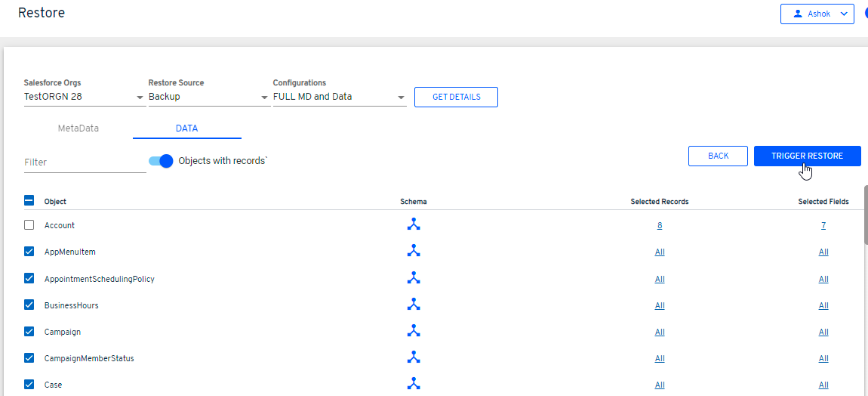Viewport: 868px width, 396px height.
Task: Disable the Objects with records toggle
Action: point(162,161)
